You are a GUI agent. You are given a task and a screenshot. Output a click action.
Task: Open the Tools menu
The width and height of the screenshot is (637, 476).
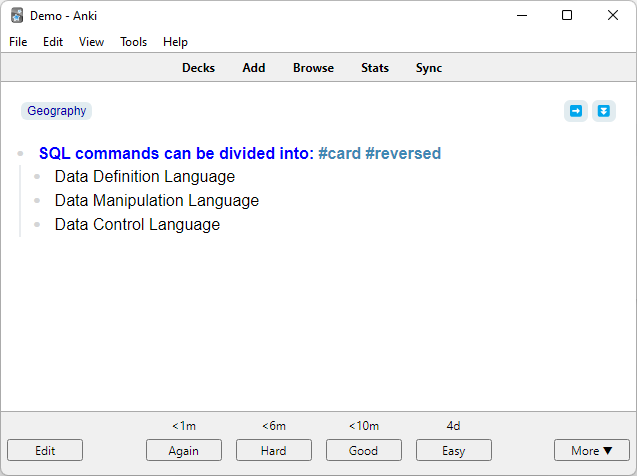click(133, 42)
